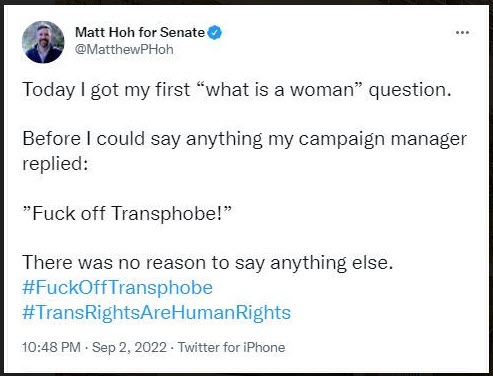This screenshot has height=376, width=493.
Task: Click the line 'Before I could say anything'
Action: (245, 139)
